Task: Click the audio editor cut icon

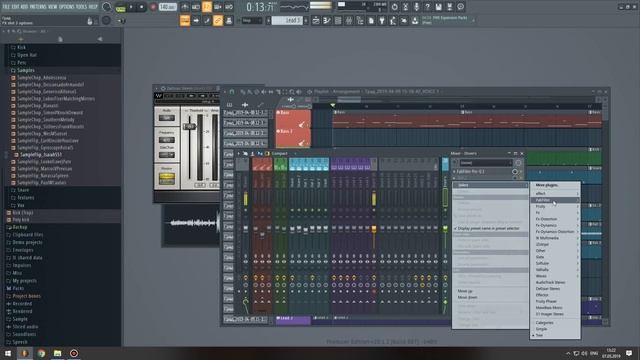Action: [x=405, y=7]
